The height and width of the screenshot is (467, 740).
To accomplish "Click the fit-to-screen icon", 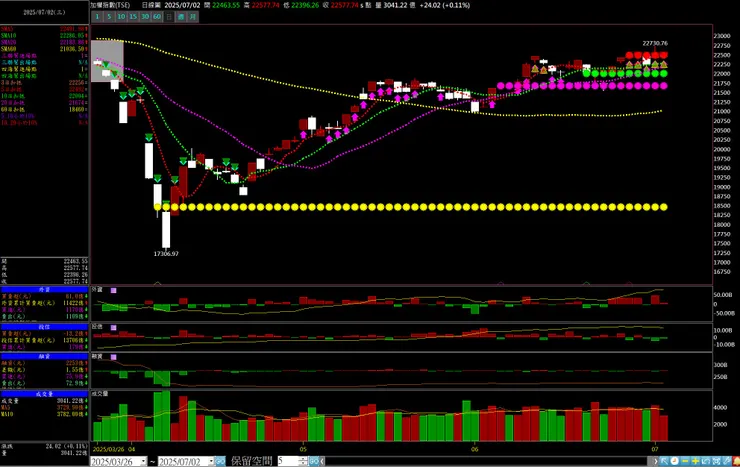I will click(x=716, y=461).
